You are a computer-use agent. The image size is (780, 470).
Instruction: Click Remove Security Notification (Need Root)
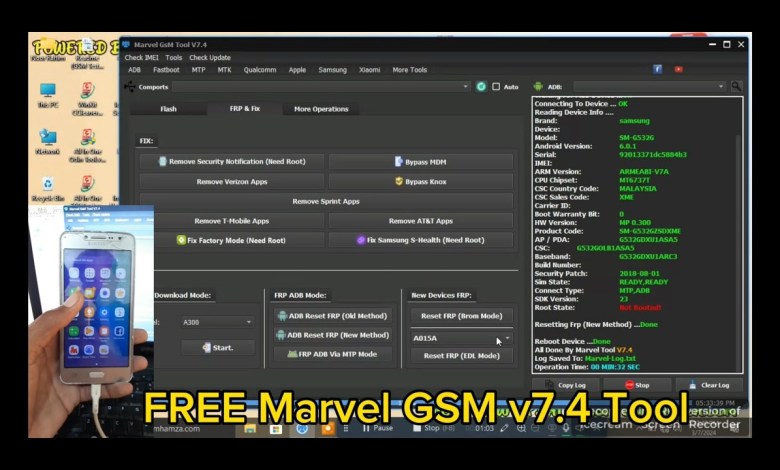pos(232,162)
